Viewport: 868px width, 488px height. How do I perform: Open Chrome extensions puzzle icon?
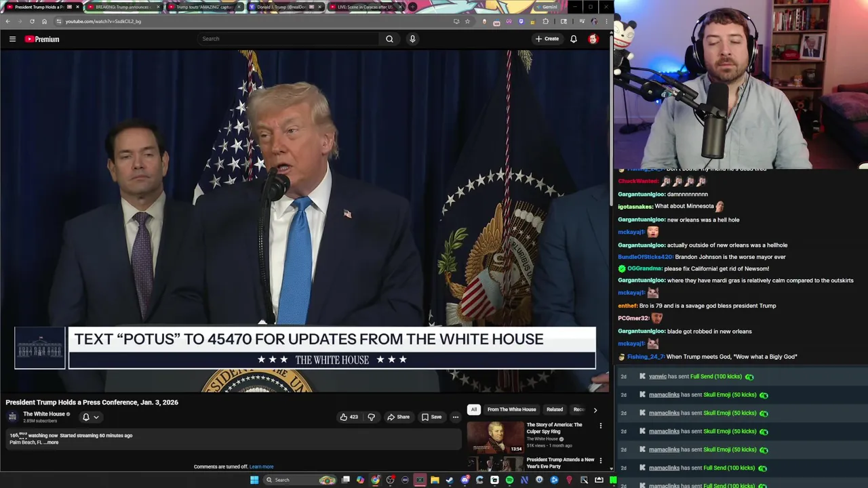545,21
